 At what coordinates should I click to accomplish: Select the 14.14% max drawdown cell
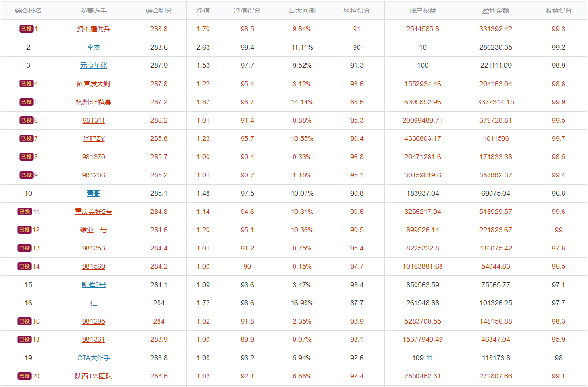[302, 102]
